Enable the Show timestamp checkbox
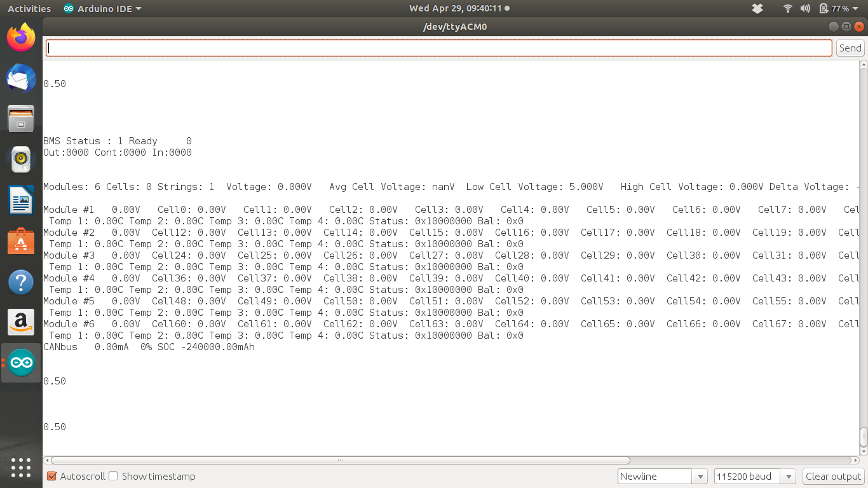The height and width of the screenshot is (488, 868). tap(113, 476)
